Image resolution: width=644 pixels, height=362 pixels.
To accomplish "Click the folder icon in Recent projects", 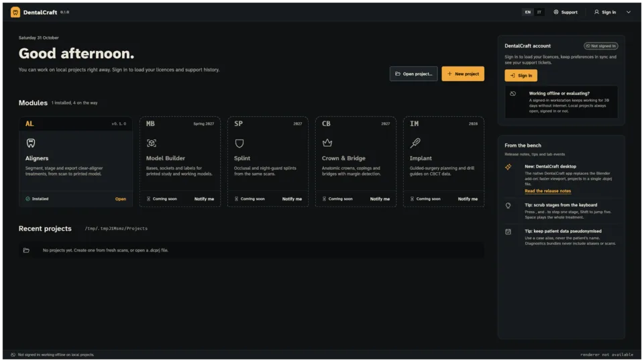I will point(26,250).
